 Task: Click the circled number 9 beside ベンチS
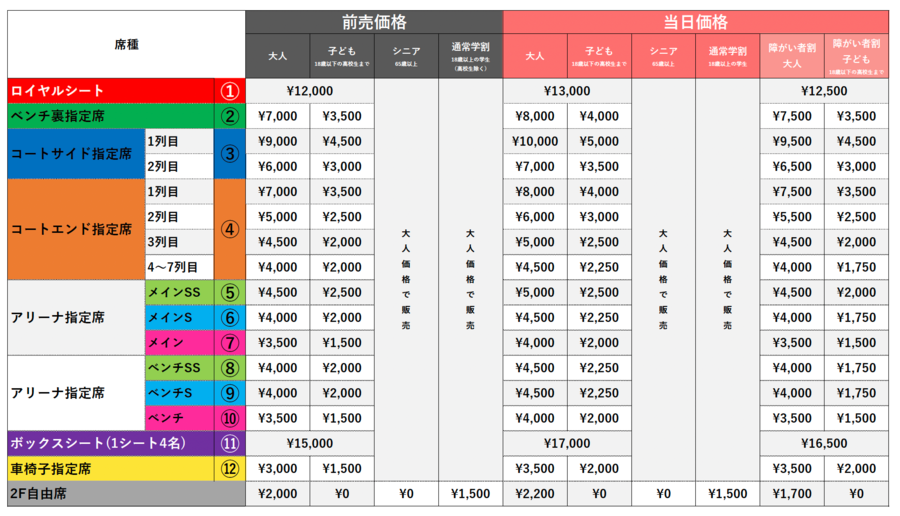point(229,393)
